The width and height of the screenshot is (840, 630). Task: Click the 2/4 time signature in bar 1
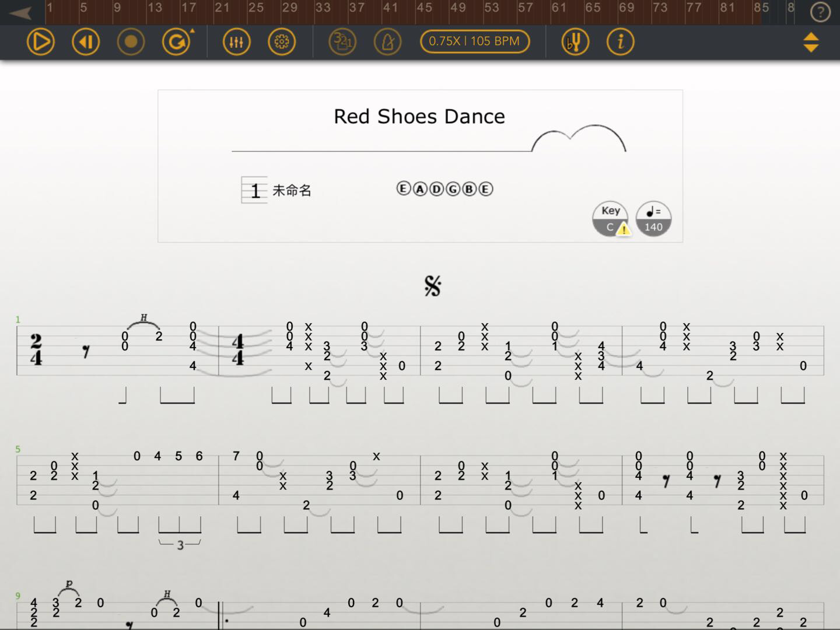pyautogui.click(x=36, y=349)
